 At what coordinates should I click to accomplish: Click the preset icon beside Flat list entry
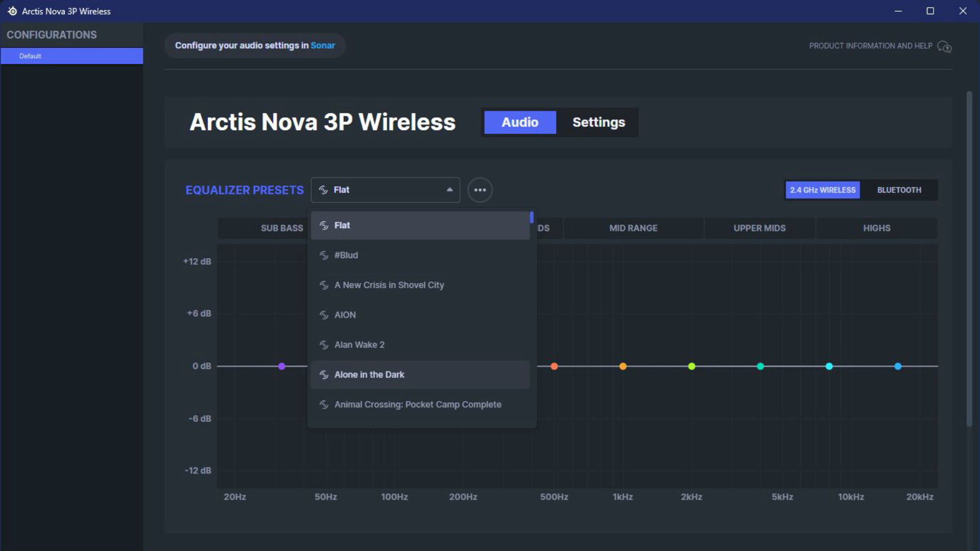coord(324,226)
